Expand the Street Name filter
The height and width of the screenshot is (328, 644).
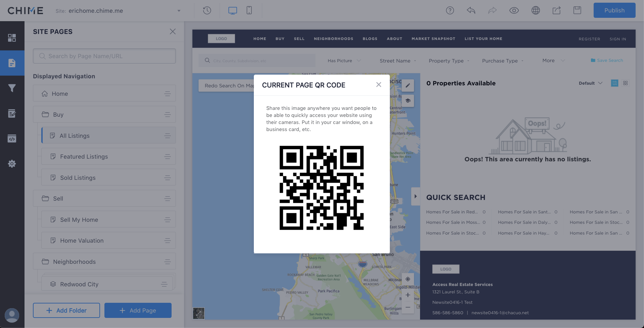point(398,61)
